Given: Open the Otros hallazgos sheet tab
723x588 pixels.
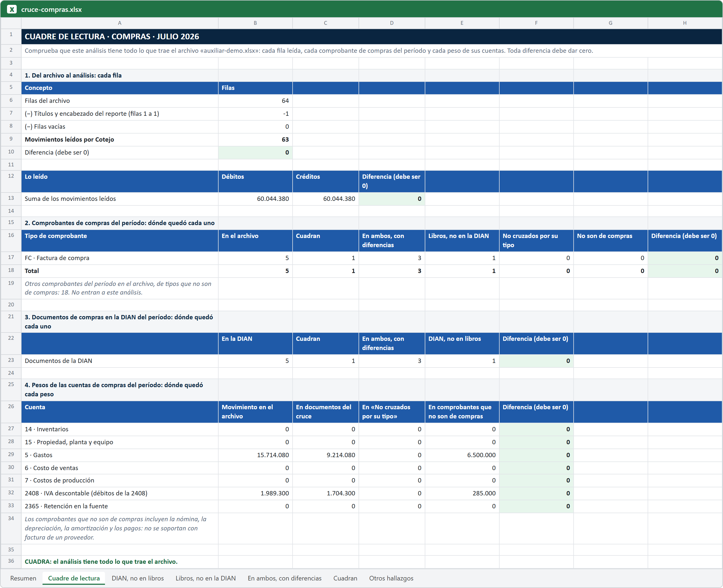Looking at the screenshot, I should click(391, 578).
